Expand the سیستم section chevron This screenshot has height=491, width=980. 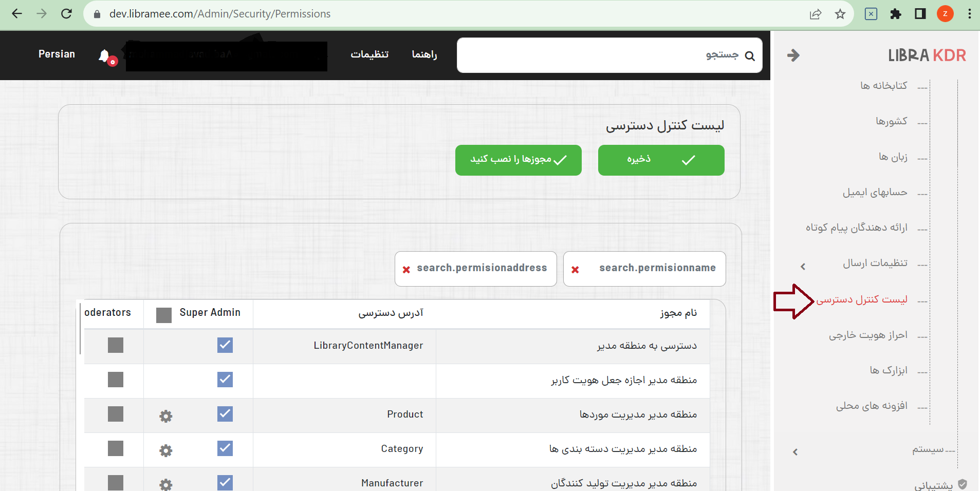[794, 452]
